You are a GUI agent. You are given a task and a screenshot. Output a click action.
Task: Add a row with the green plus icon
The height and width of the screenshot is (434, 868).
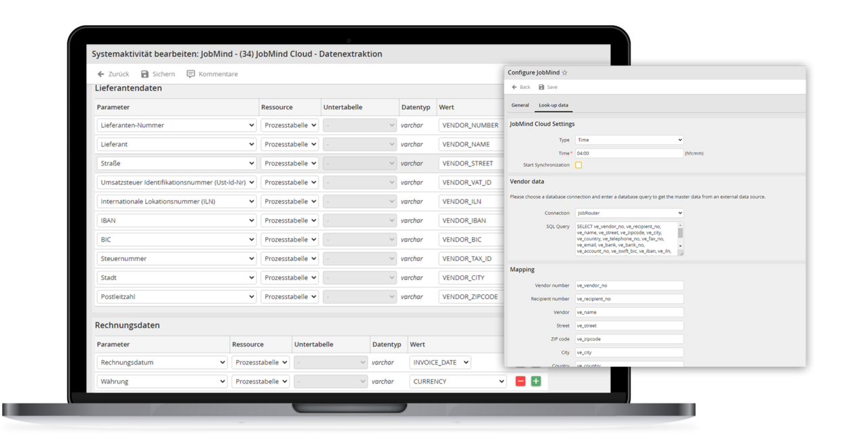[x=536, y=381]
